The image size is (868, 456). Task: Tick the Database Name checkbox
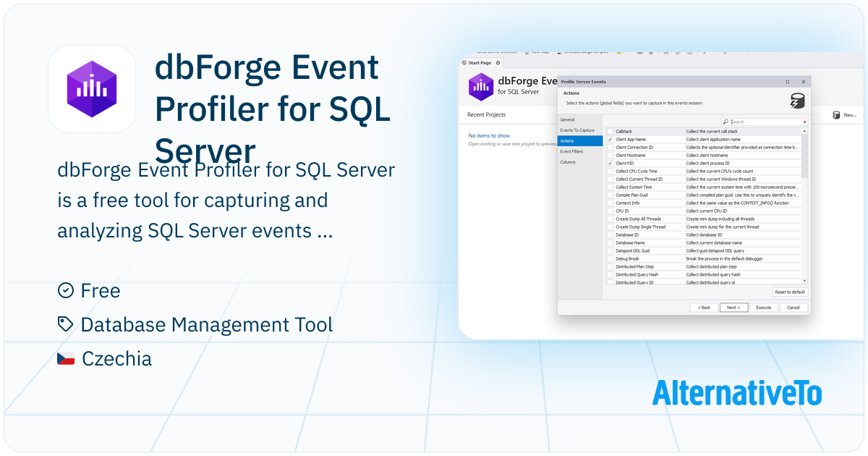coord(610,242)
